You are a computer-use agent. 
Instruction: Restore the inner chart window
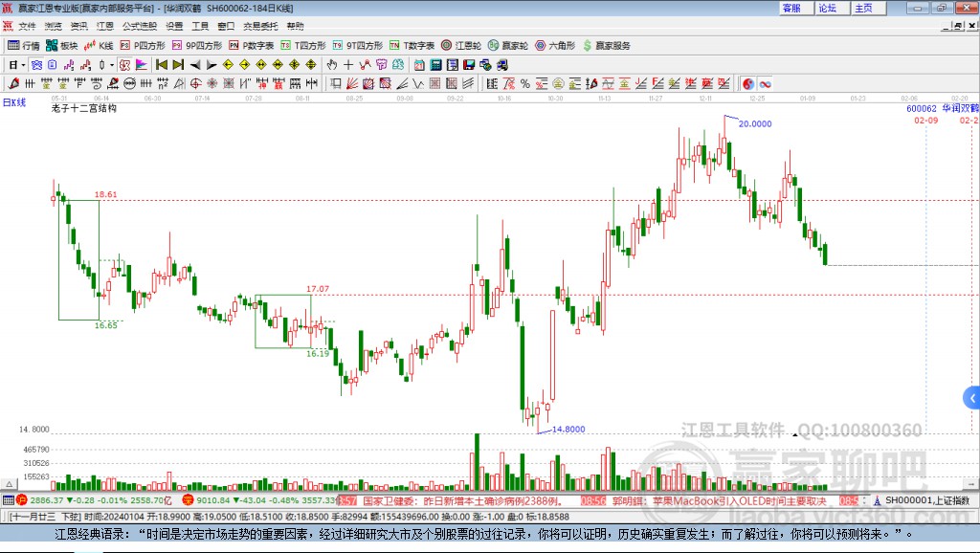(959, 26)
